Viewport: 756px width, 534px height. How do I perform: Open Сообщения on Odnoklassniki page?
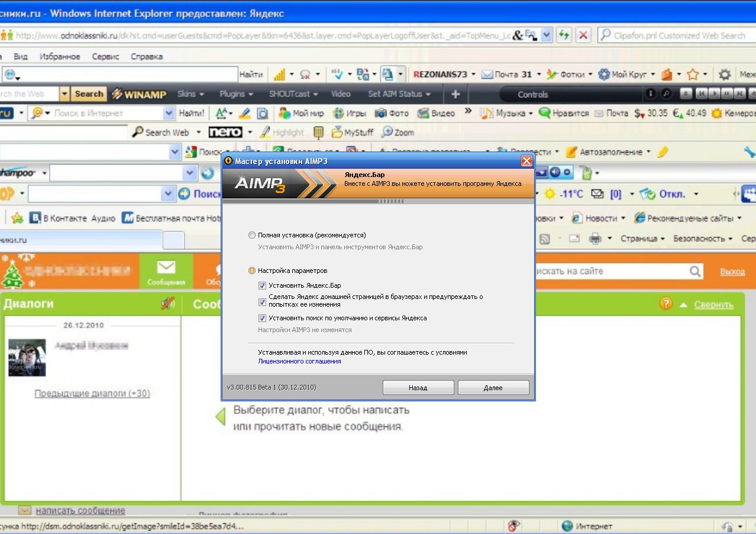(166, 273)
